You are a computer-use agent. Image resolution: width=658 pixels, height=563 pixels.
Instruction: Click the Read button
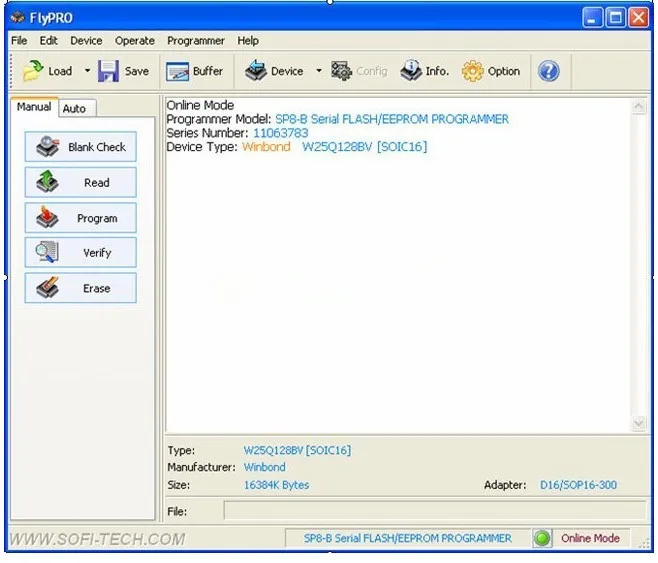(x=81, y=182)
